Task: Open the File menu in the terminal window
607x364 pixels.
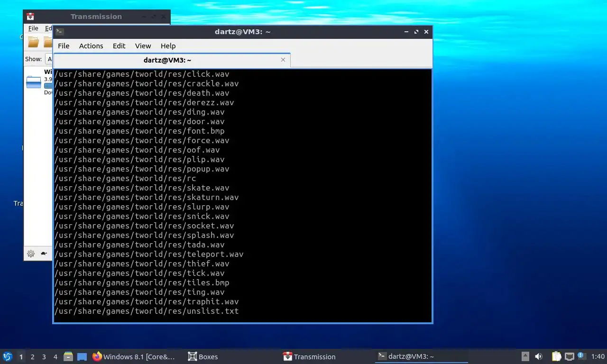Action: (64, 46)
